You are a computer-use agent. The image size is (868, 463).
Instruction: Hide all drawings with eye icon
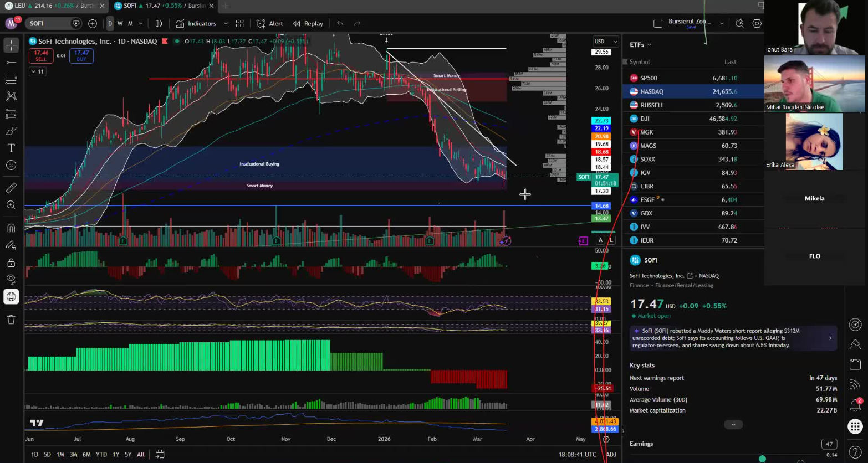click(x=11, y=279)
